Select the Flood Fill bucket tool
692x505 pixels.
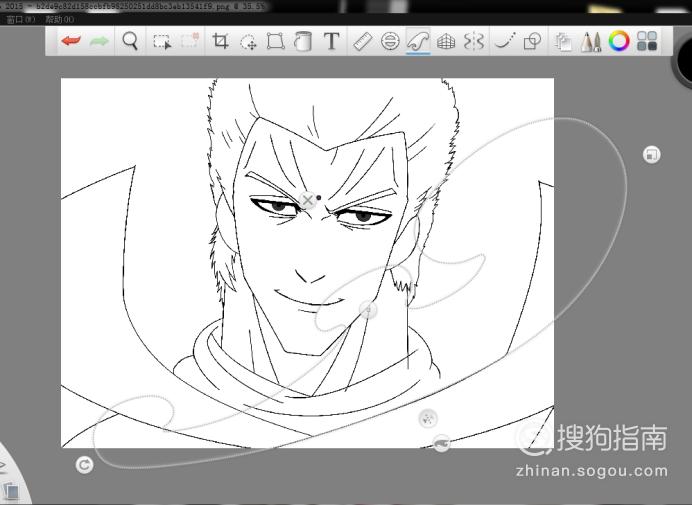coord(303,41)
